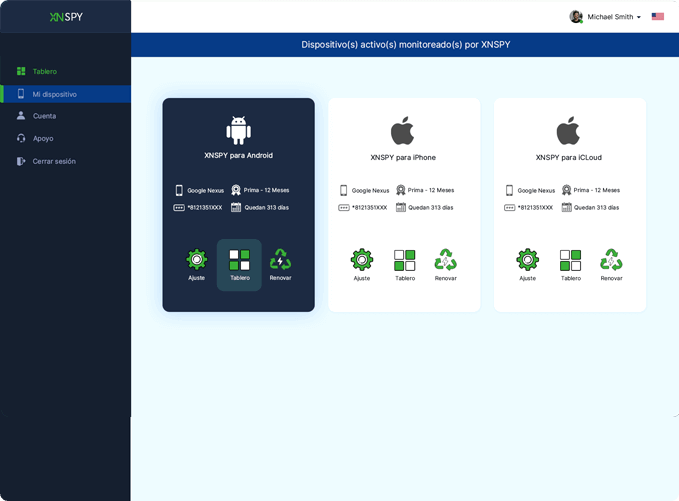Click the XNSPY logo
This screenshot has height=501, width=679.
[65, 17]
